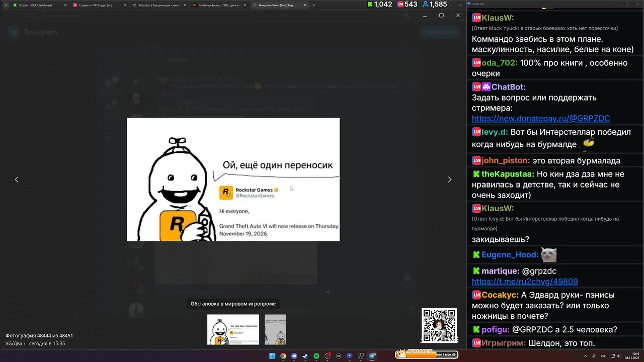Screen dimensions: 644x362
Task: Switch to the Снайпер фильм 1992 tab
Action: [219, 5]
